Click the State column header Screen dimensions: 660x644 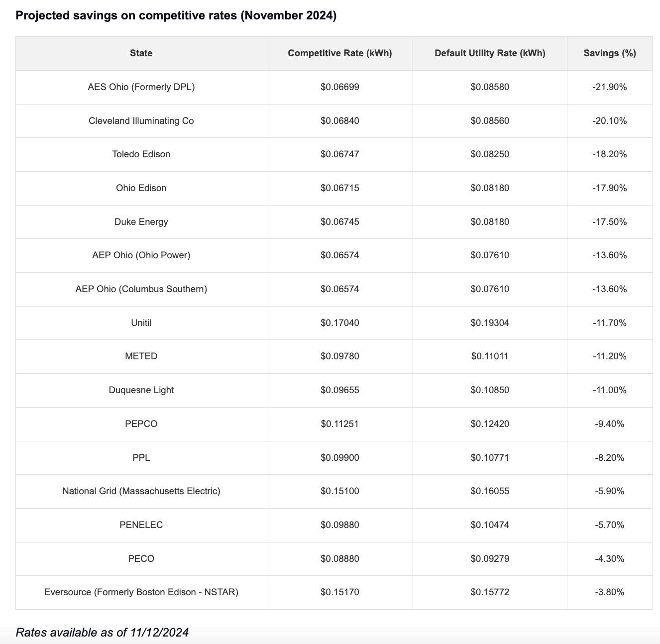pos(141,53)
